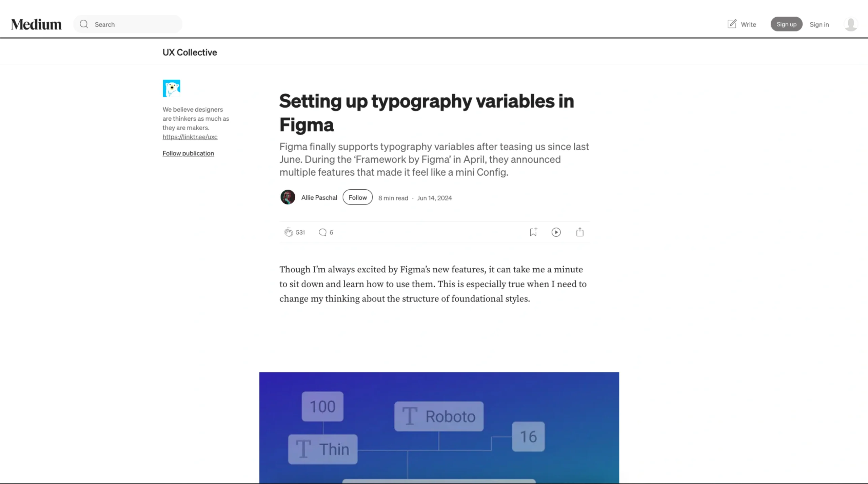Click the Jun 14, 2024 date
The height and width of the screenshot is (484, 868).
434,198
